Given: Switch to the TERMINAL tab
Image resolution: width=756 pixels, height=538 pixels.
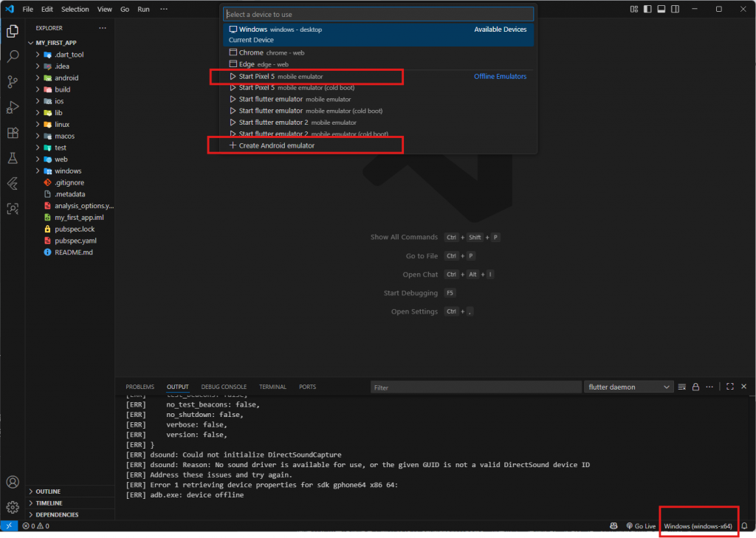Looking at the screenshot, I should click(272, 387).
